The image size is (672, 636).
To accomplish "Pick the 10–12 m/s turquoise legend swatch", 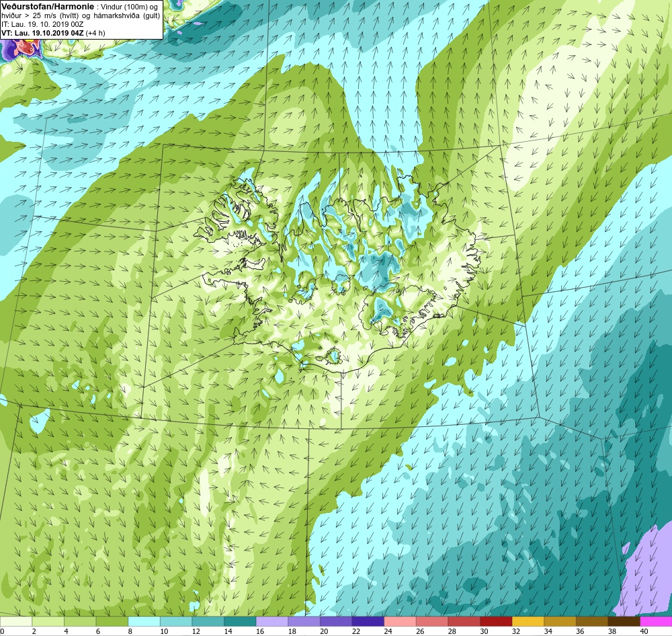I will coord(176,621).
